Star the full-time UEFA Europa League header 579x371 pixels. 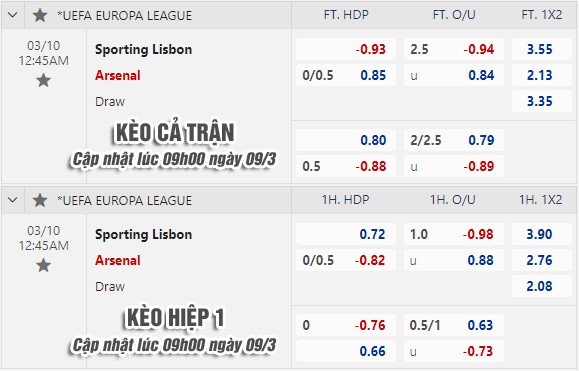click(x=40, y=16)
